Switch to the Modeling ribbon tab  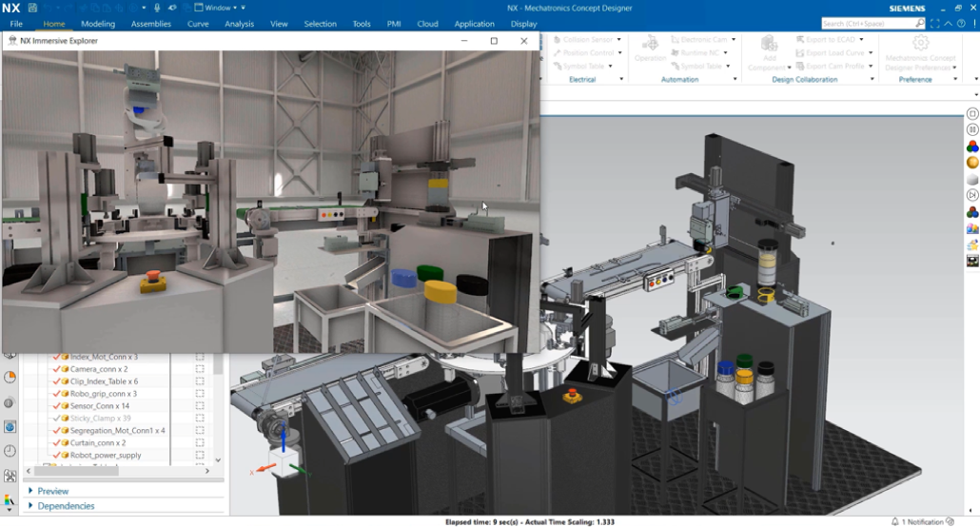click(98, 24)
